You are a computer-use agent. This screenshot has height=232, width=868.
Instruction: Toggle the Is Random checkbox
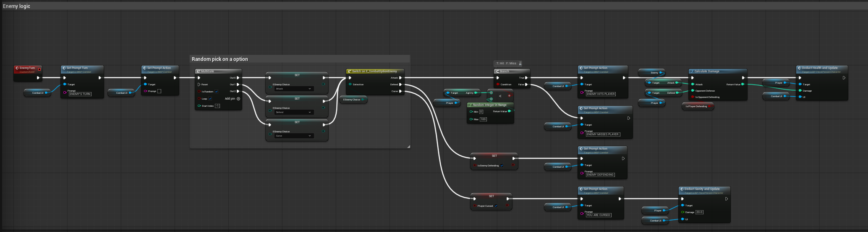click(216, 92)
